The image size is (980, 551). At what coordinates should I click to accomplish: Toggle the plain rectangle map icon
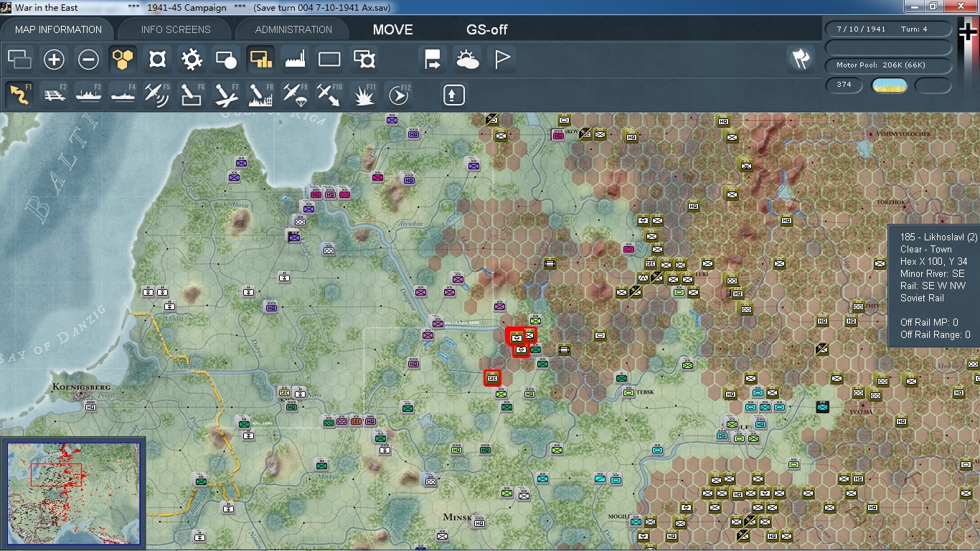(329, 60)
